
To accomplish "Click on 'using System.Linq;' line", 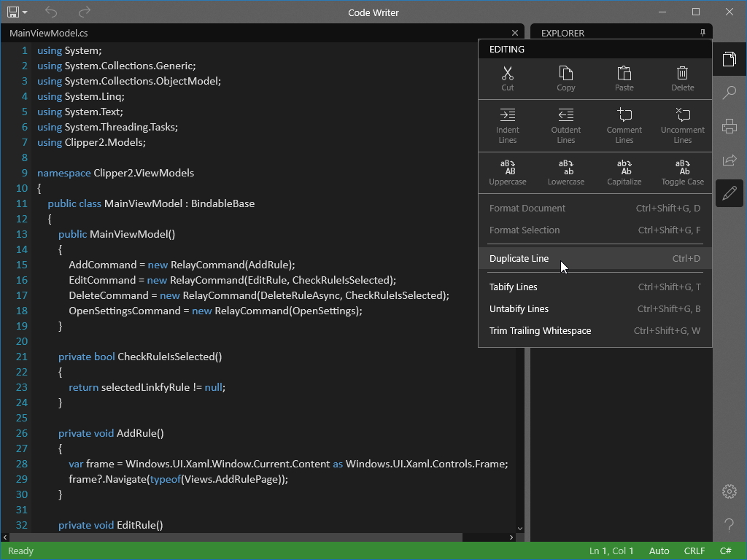I will (x=81, y=96).
